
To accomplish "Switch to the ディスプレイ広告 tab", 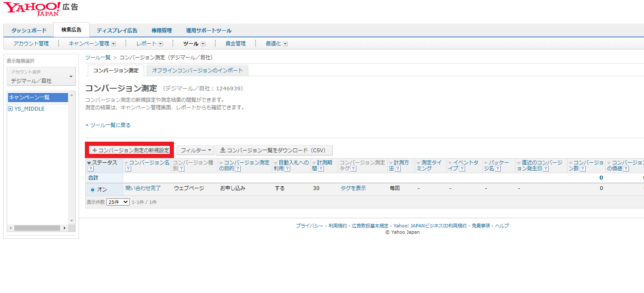I will tap(117, 31).
